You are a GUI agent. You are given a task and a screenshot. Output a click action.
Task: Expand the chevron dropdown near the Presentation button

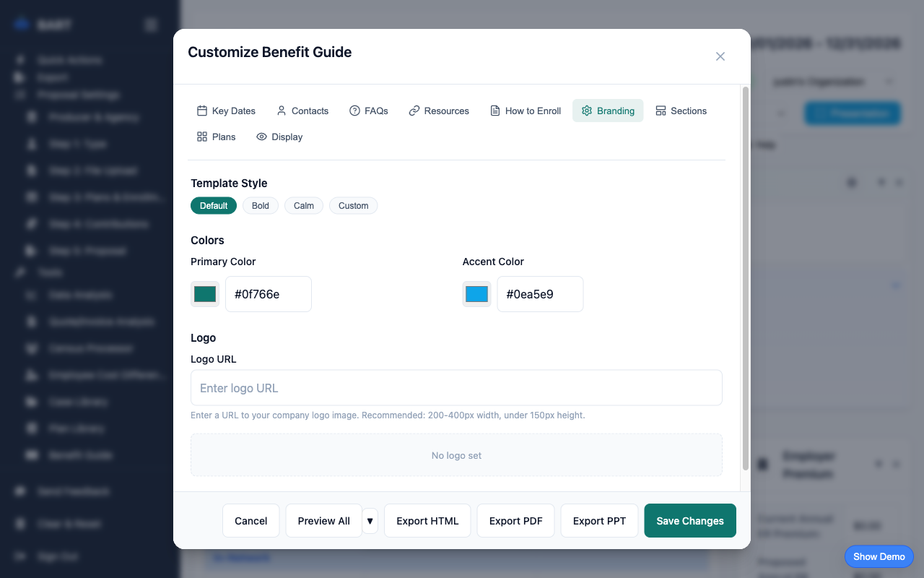pyautogui.click(x=782, y=113)
